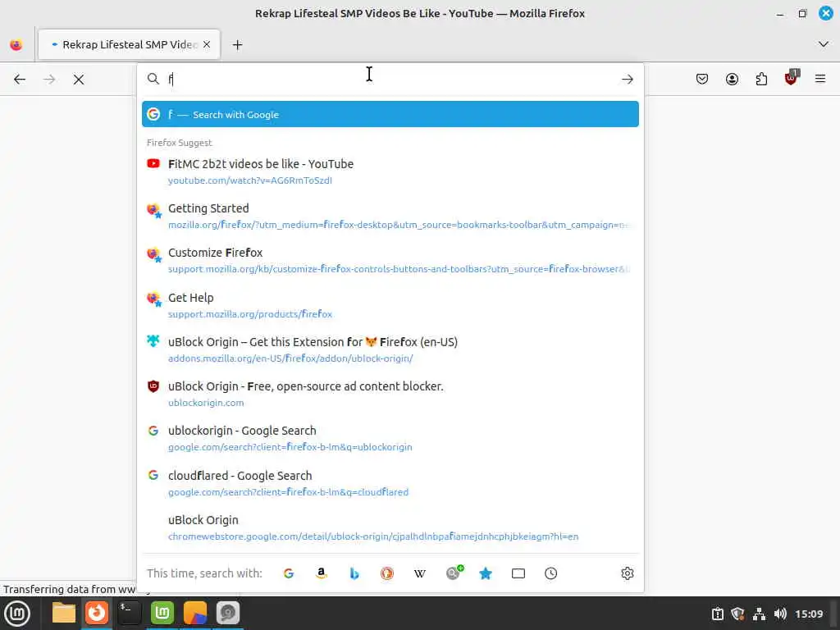Open FitMC 2b2t videos be like suggestion
Viewport: 840px width, 630px height.
pyautogui.click(x=390, y=171)
